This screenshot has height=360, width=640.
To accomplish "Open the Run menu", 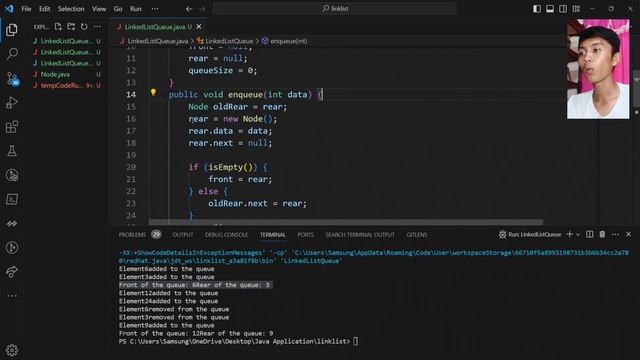I will (136, 9).
